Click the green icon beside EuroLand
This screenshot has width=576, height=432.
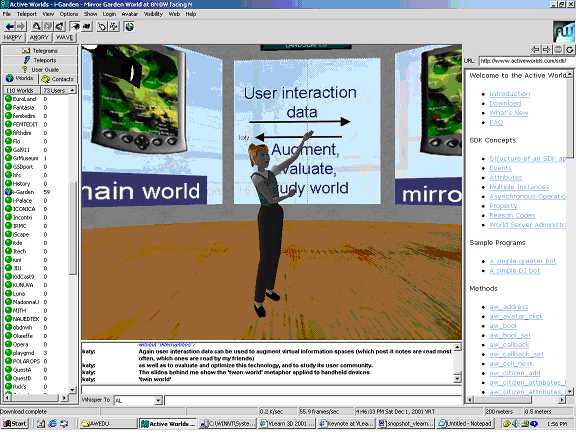coord(8,99)
